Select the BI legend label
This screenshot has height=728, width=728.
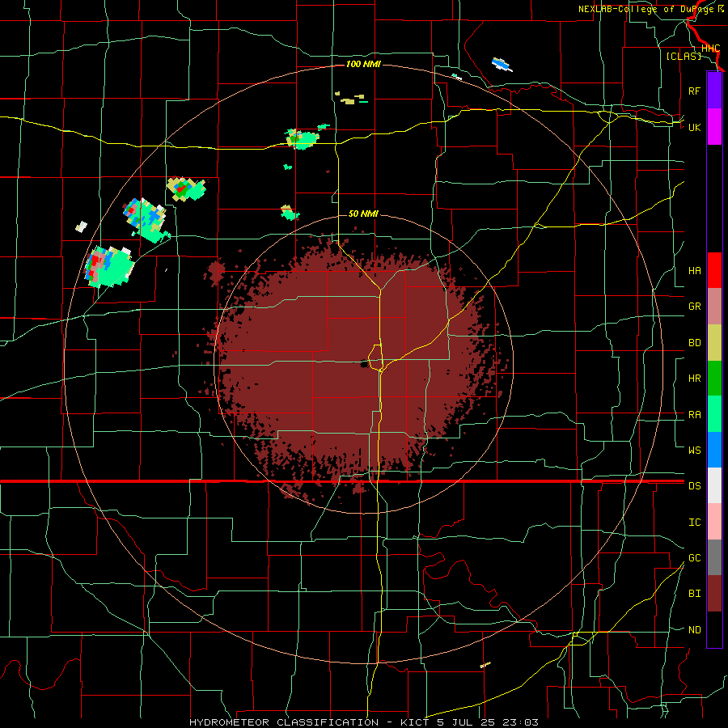[x=694, y=594]
